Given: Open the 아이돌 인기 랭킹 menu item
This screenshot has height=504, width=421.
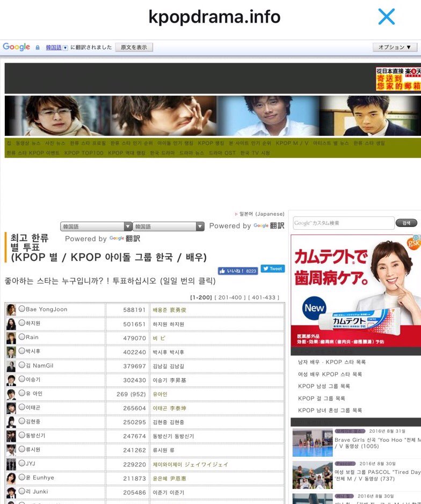Looking at the screenshot, I should [x=175, y=143].
